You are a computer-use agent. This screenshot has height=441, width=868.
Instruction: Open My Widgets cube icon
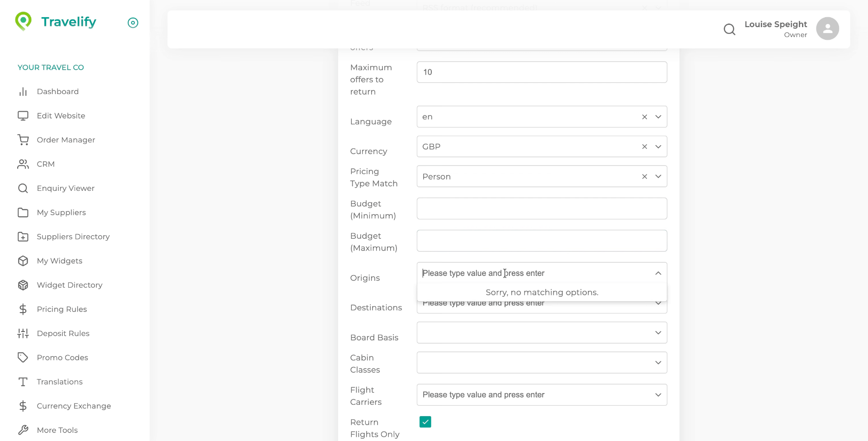click(x=23, y=261)
